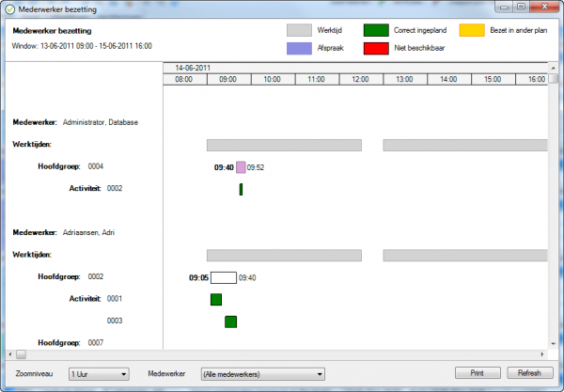Click employee name Adriaansen, Adri
564x392 pixels.
[88, 232]
